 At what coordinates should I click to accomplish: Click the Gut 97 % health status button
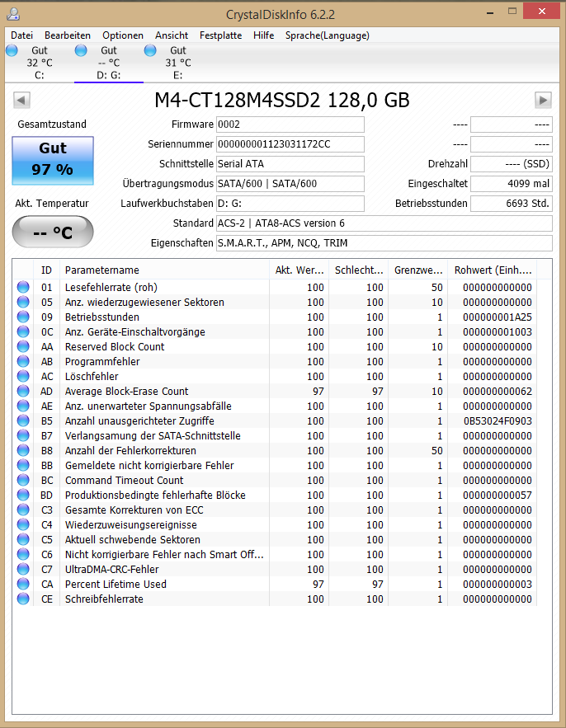pos(53,161)
